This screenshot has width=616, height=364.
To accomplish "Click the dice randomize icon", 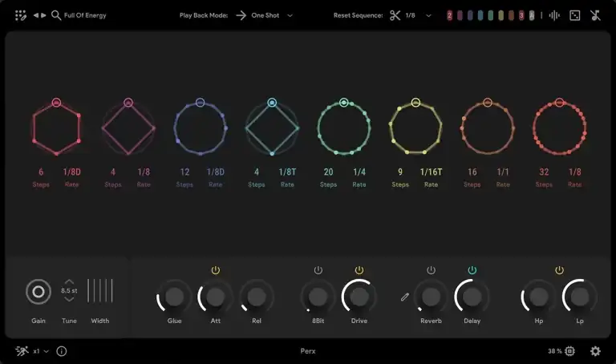I will coord(575,15).
